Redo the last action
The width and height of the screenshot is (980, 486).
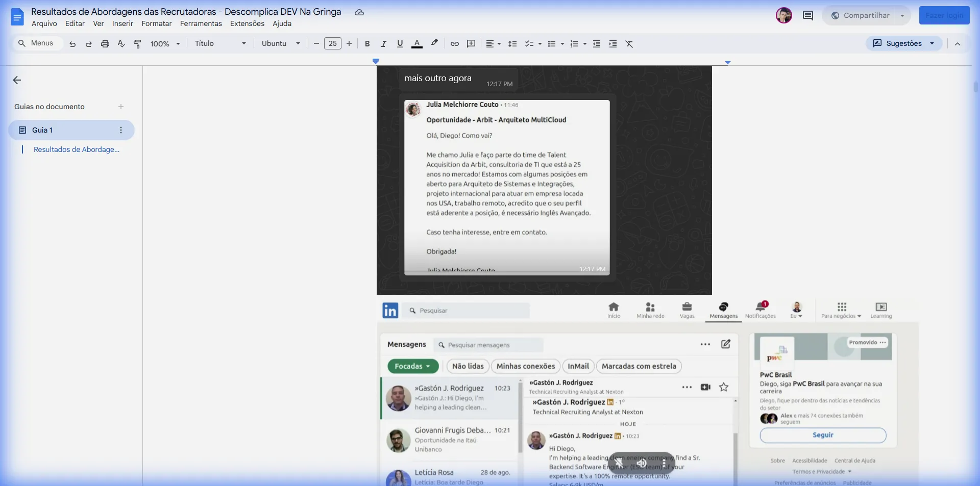coord(89,44)
